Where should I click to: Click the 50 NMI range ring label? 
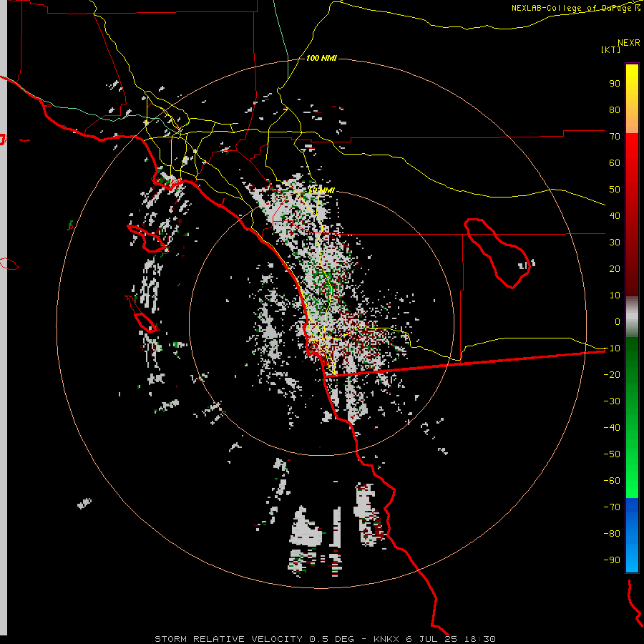click(x=321, y=190)
